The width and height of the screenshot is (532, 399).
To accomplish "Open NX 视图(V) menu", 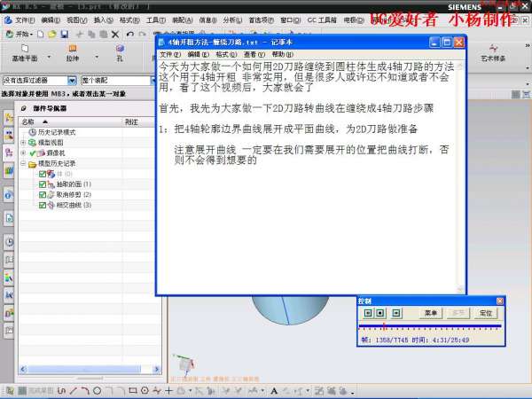I will pos(76,20).
